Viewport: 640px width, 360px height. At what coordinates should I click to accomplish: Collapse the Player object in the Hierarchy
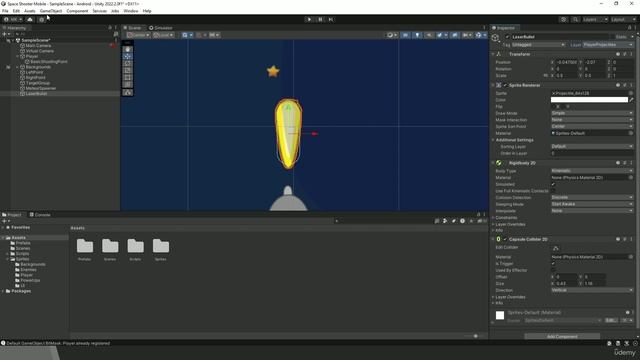(18, 56)
